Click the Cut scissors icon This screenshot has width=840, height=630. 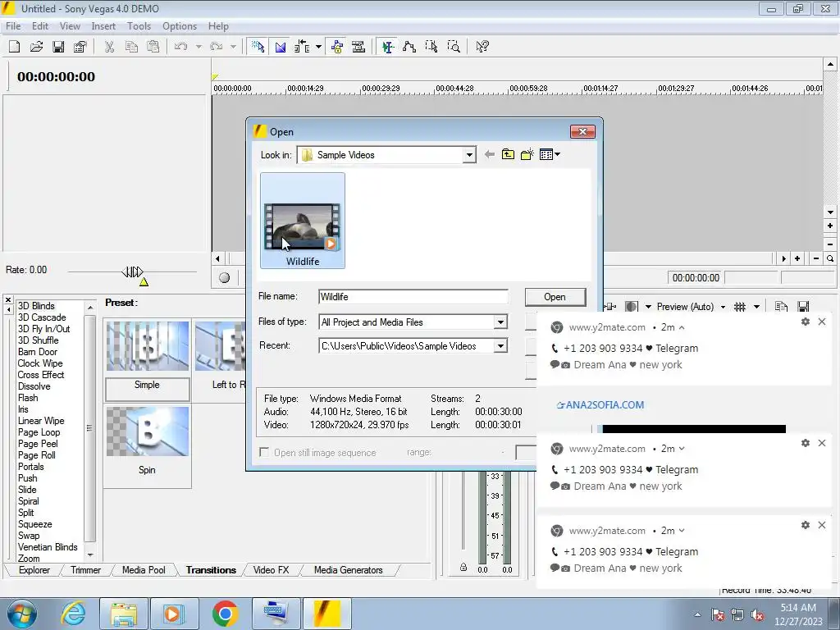click(x=109, y=47)
